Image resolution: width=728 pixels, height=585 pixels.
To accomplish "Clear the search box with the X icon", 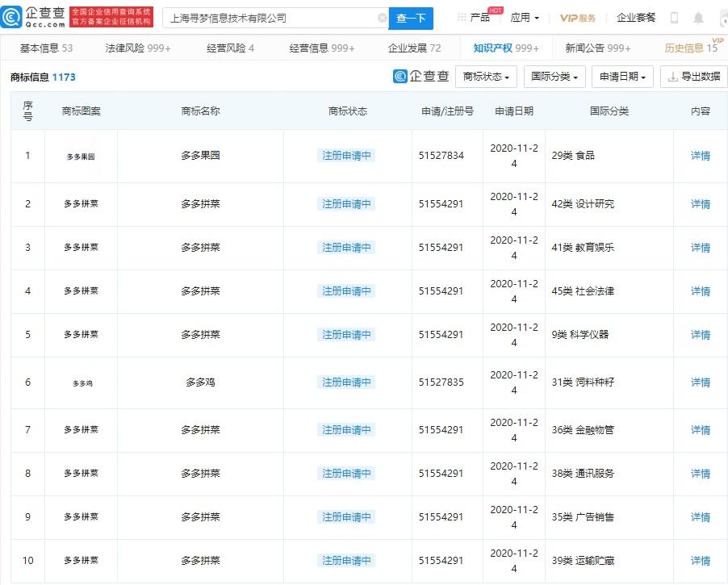I will [382, 18].
